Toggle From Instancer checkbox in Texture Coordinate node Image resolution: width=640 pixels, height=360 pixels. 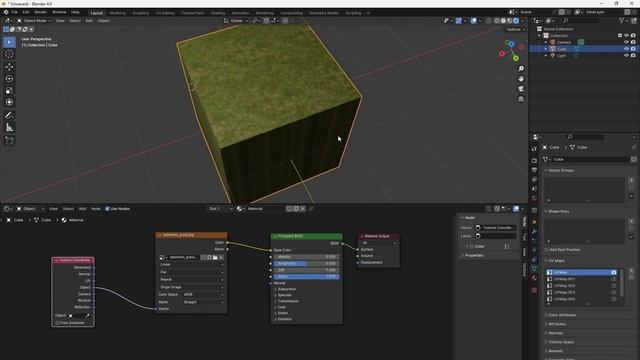click(57, 323)
